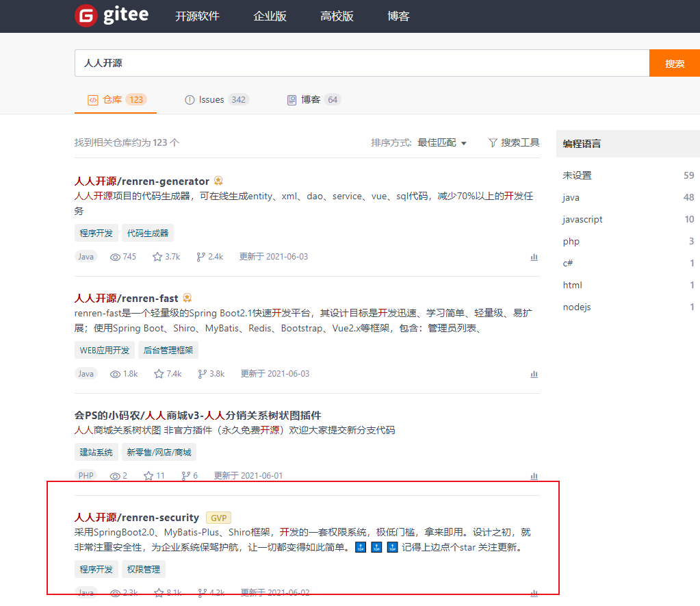Open the 企业版 menu item

point(270,16)
